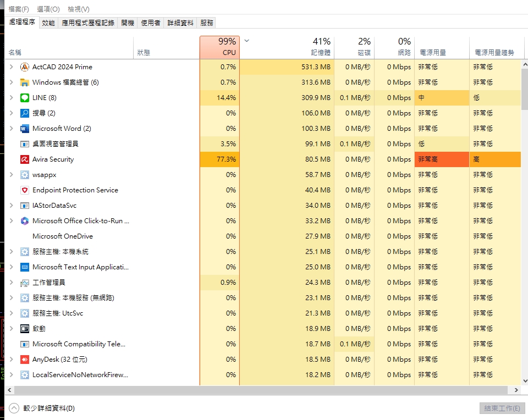
Task: Click the vertical scrollbar up arrow
Action: pyautogui.click(x=525, y=64)
